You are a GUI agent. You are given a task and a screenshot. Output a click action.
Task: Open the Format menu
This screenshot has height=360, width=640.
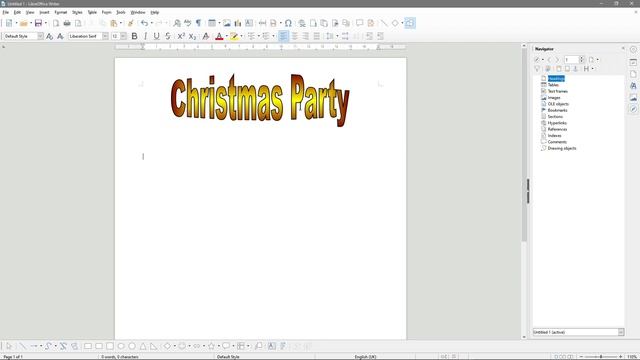point(61,13)
